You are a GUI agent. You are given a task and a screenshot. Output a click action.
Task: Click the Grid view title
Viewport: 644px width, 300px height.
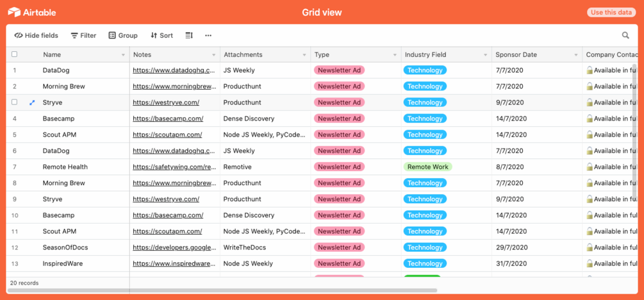coord(322,12)
